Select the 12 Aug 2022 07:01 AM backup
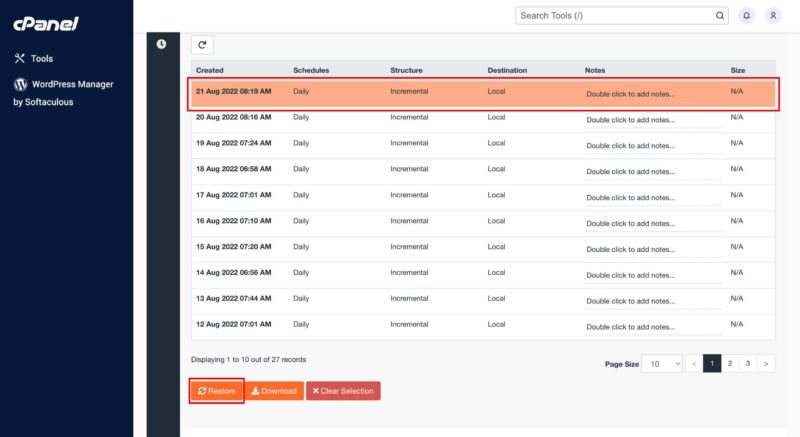This screenshot has height=437, width=800. 483,327
